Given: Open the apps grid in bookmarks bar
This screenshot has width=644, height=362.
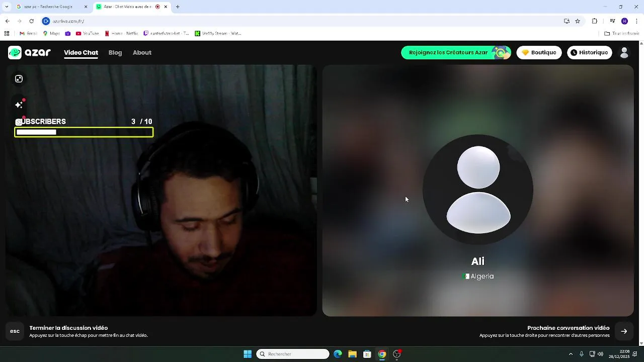Looking at the screenshot, I should [x=7, y=34].
